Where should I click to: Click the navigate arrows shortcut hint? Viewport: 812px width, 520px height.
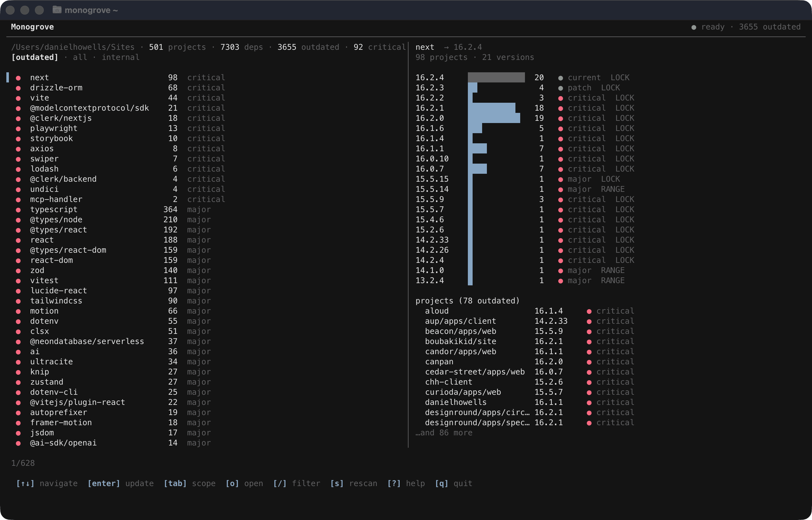coord(47,484)
